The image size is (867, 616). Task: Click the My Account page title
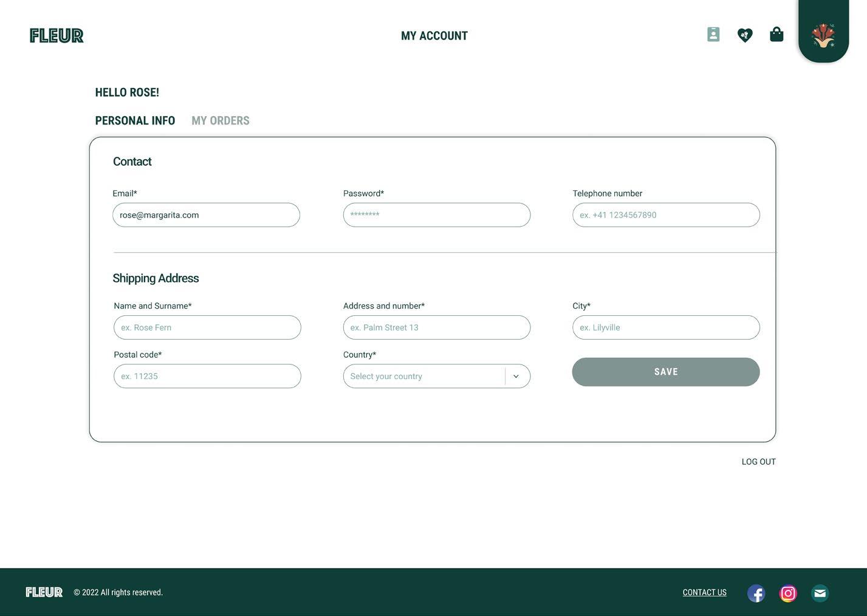434,36
